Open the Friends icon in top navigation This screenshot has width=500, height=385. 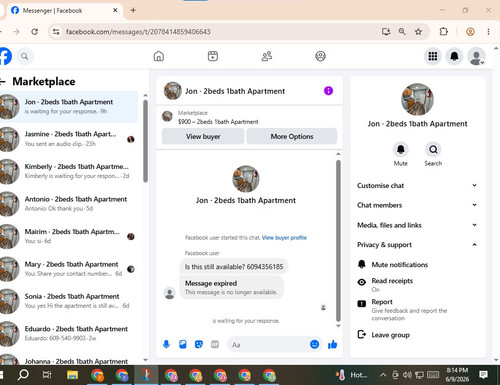267,56
